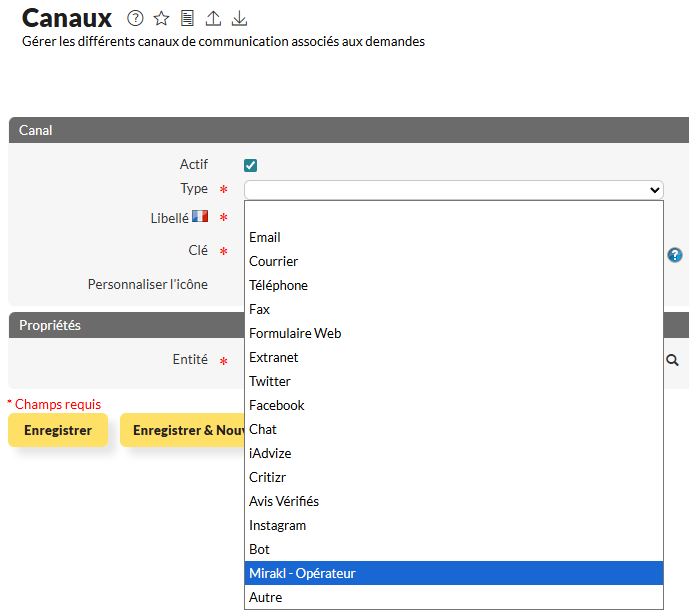The image size is (689, 613).
Task: Click the help question mark icon beside Canaux
Action: pos(136,18)
